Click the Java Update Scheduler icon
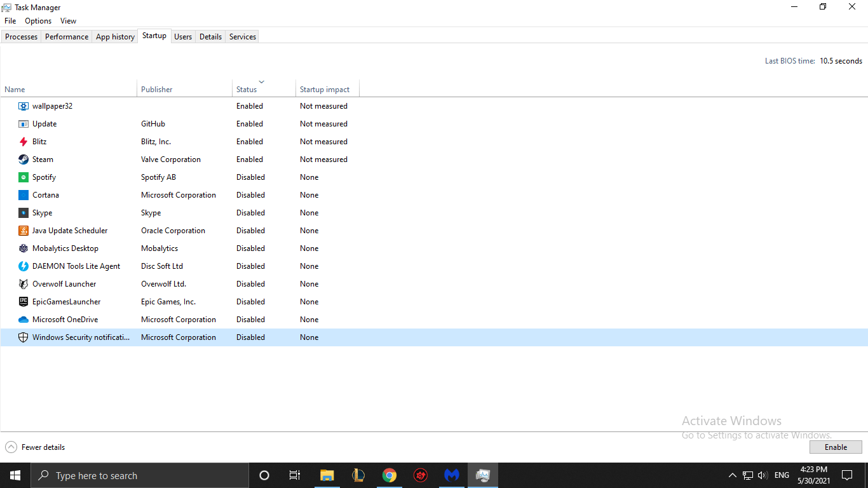Viewport: 868px width, 488px height. point(23,230)
